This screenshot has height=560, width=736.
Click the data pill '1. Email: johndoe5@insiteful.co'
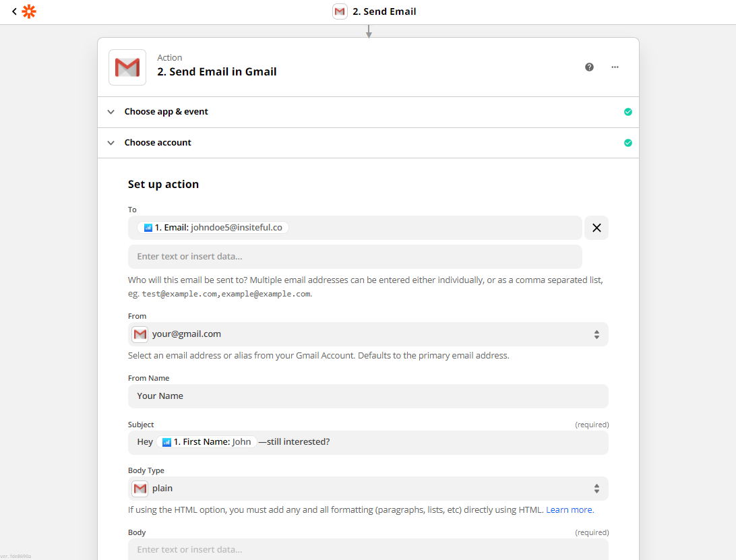pyautogui.click(x=212, y=227)
